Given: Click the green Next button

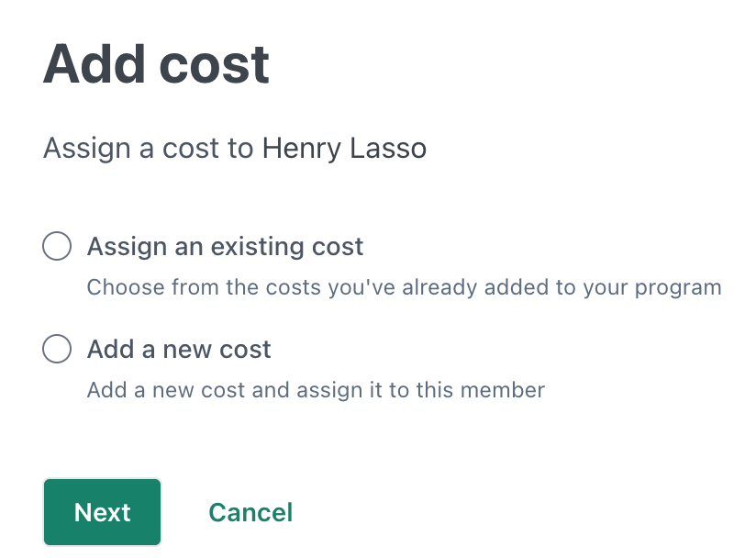Looking at the screenshot, I should click(x=102, y=512).
